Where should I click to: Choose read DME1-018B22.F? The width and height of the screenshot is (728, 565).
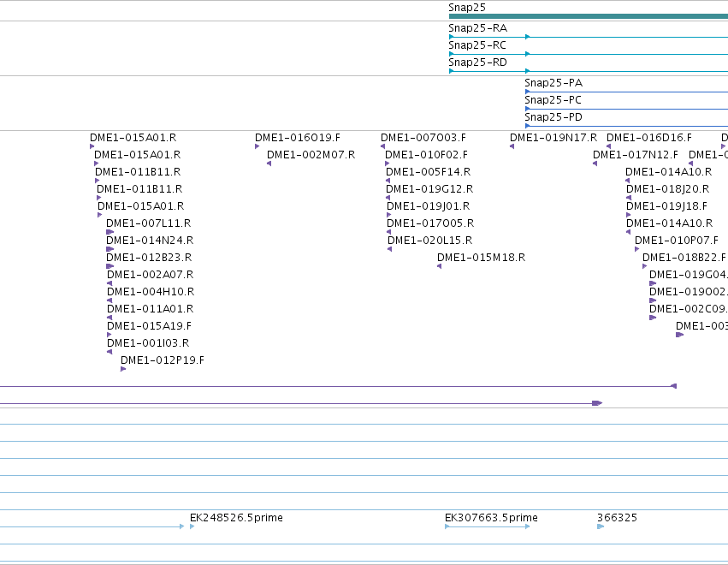click(x=684, y=258)
